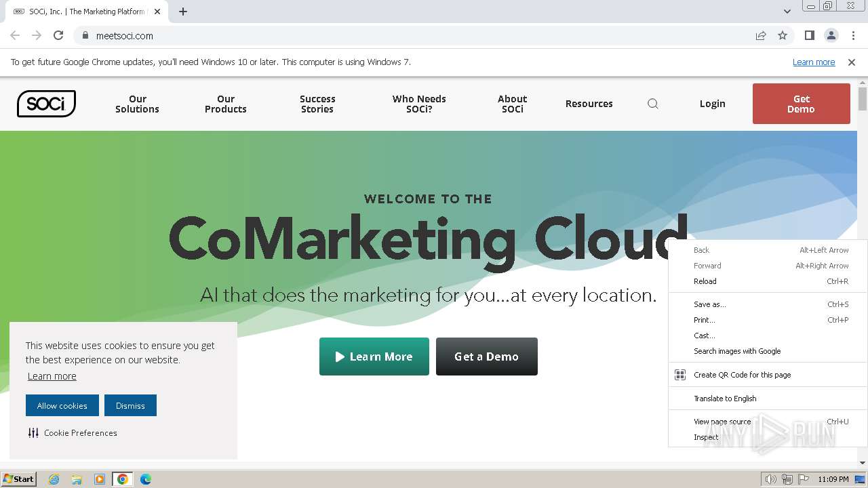Open the site search magnifier icon
The height and width of the screenshot is (488, 868).
click(653, 104)
